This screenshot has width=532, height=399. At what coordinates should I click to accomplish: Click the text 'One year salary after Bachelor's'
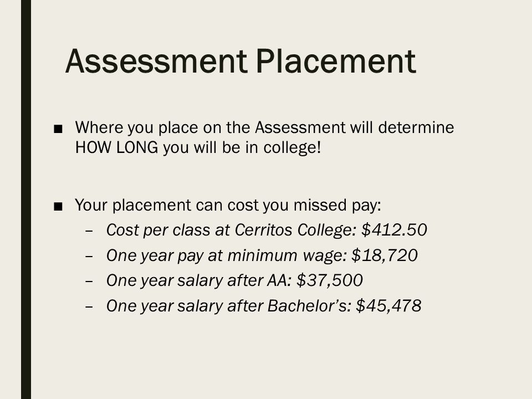coord(227,306)
